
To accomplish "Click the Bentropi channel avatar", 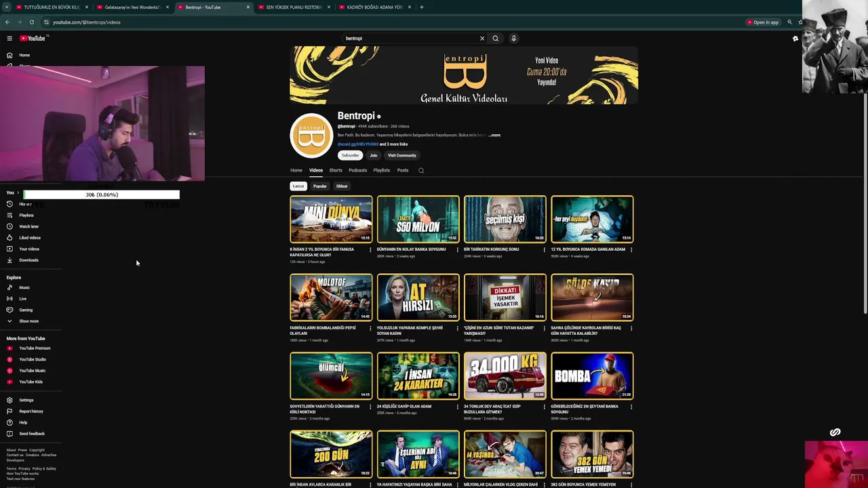I will point(311,136).
